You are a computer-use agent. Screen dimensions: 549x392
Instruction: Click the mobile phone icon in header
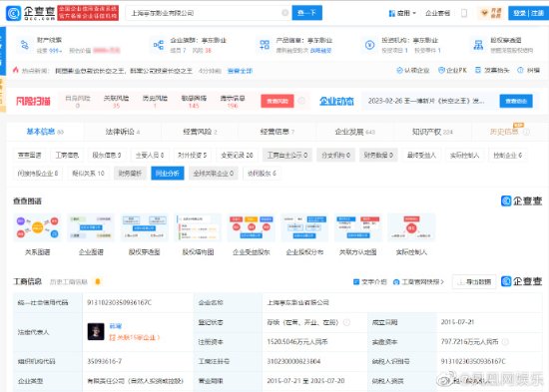[464, 13]
